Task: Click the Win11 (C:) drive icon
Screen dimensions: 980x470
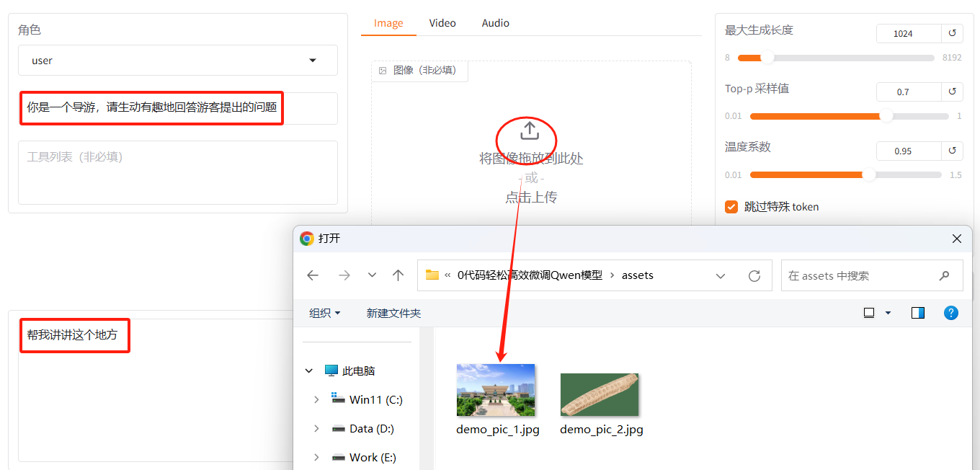Action: (x=338, y=398)
